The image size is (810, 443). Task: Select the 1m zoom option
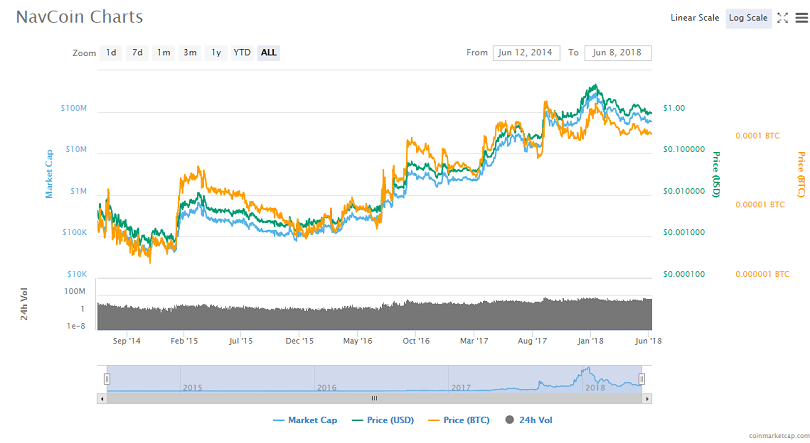163,52
